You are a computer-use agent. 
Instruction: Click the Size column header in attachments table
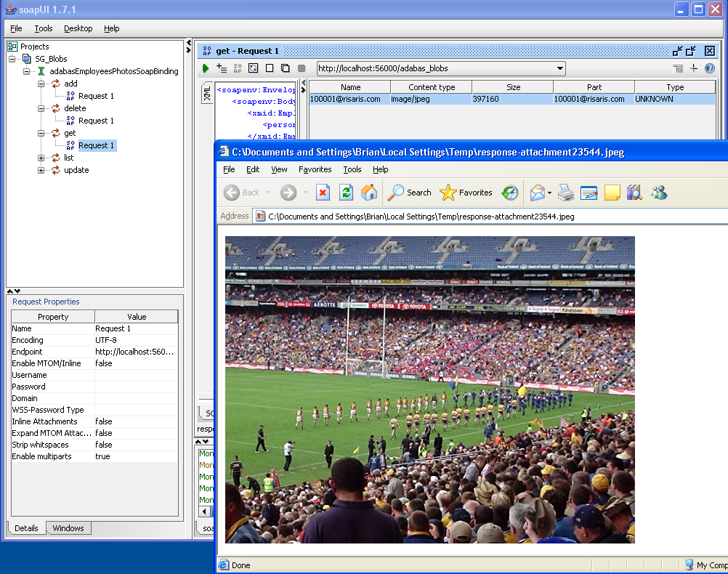click(512, 87)
